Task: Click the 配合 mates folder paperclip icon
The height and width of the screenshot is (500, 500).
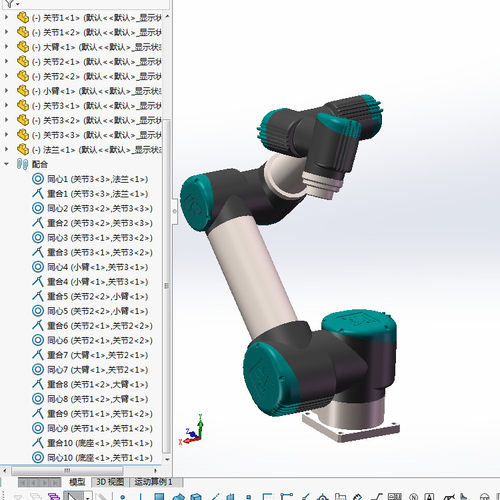Action: (x=22, y=164)
